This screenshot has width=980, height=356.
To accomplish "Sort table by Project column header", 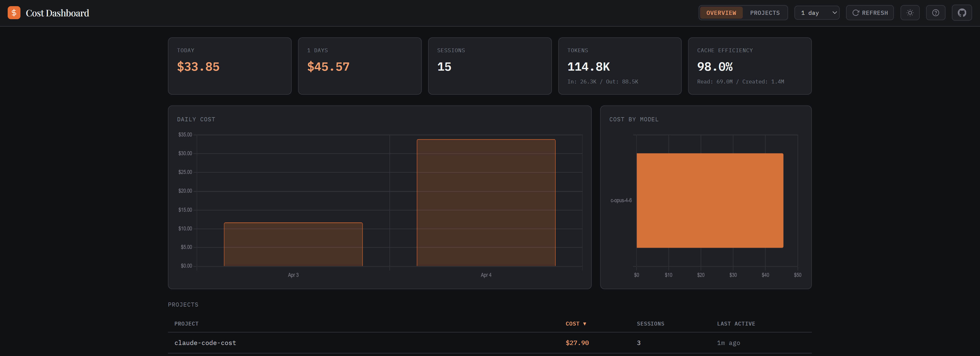I will tap(186, 324).
